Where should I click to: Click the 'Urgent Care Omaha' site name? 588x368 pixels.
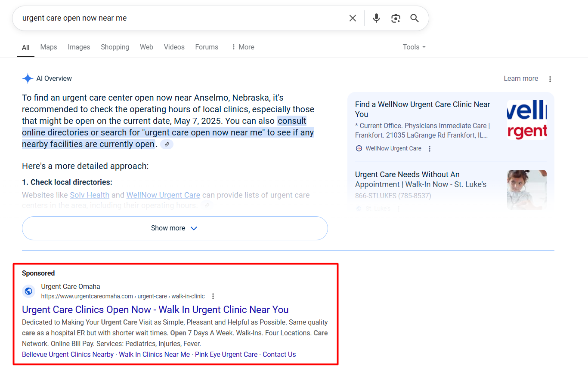coord(71,287)
